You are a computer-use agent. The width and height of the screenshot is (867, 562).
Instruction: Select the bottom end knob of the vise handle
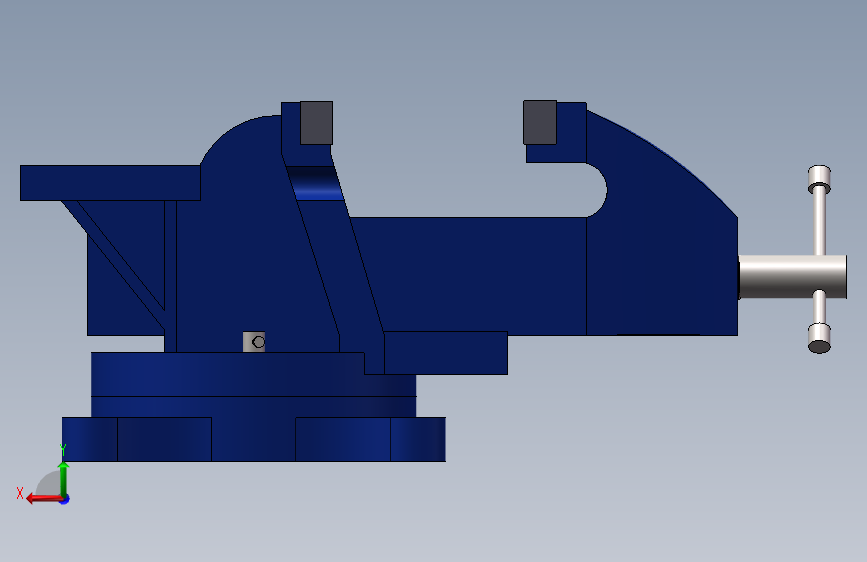pyautogui.click(x=819, y=338)
